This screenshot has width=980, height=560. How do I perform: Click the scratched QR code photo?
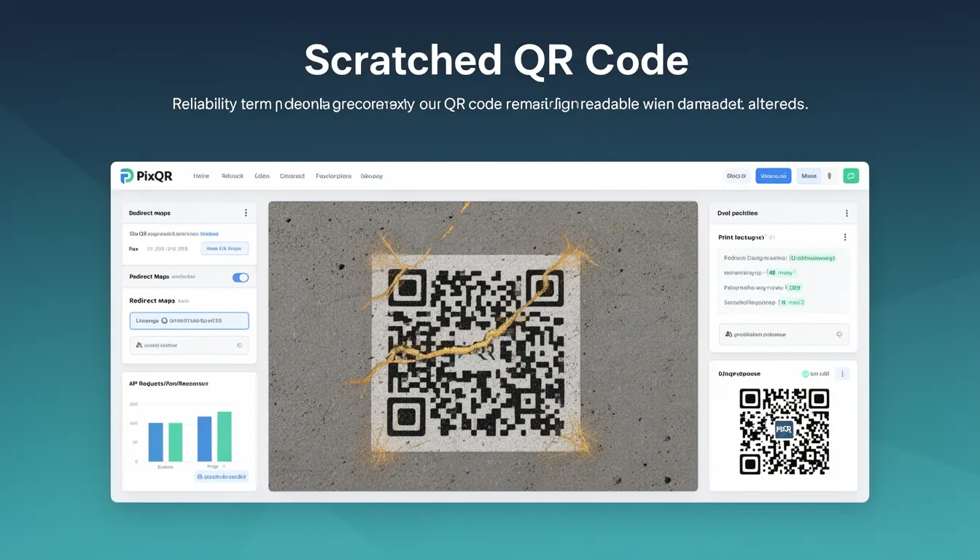483,346
